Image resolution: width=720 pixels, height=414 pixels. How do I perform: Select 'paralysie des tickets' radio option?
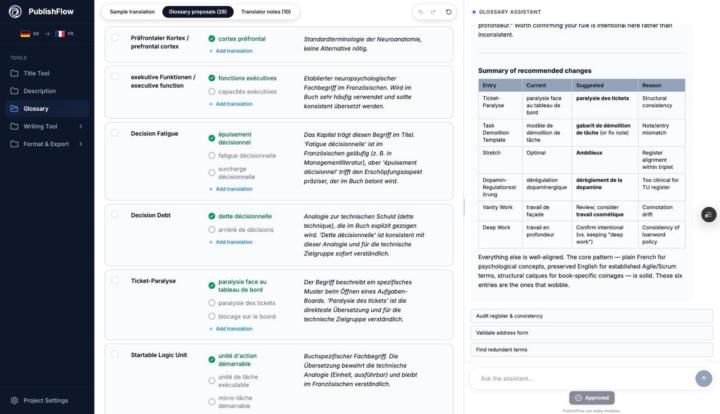(212, 303)
